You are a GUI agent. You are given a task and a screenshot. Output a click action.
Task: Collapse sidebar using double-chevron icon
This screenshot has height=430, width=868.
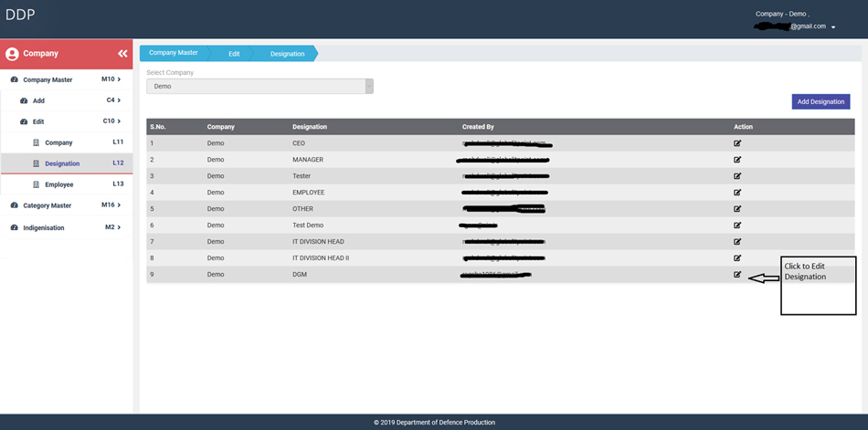[x=122, y=54]
